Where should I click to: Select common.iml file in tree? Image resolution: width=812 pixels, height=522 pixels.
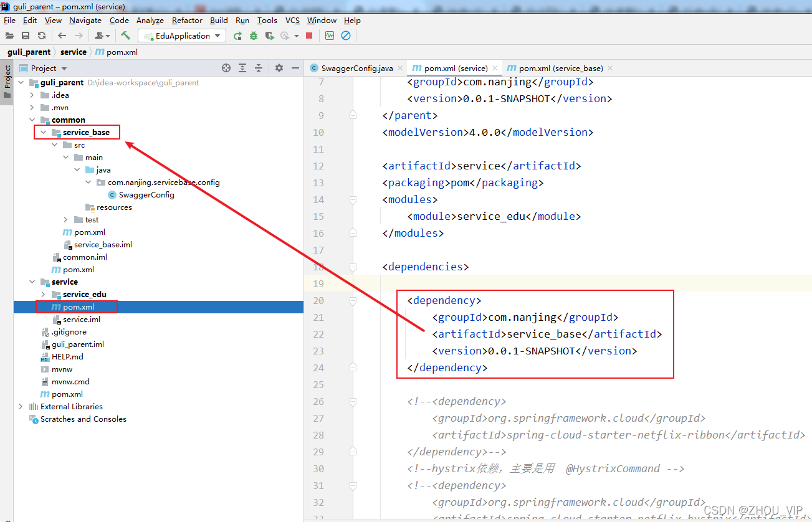coord(85,257)
